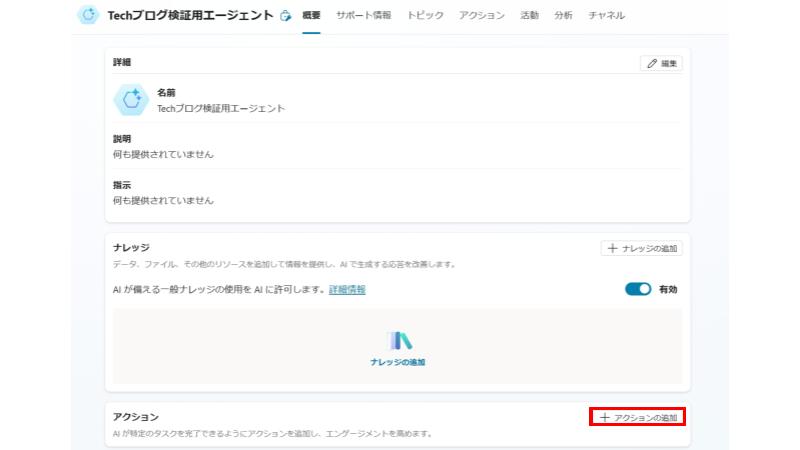
Task: Click the small icon beside agent title
Action: 286,16
